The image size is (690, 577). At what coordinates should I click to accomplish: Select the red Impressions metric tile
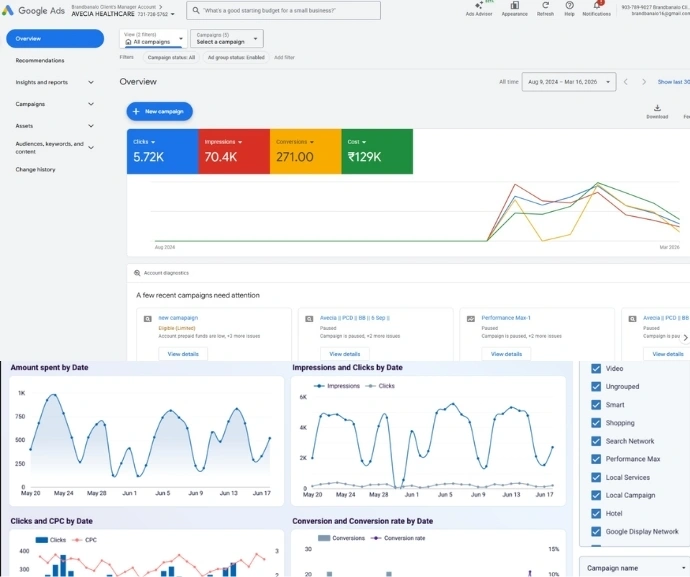(x=234, y=151)
